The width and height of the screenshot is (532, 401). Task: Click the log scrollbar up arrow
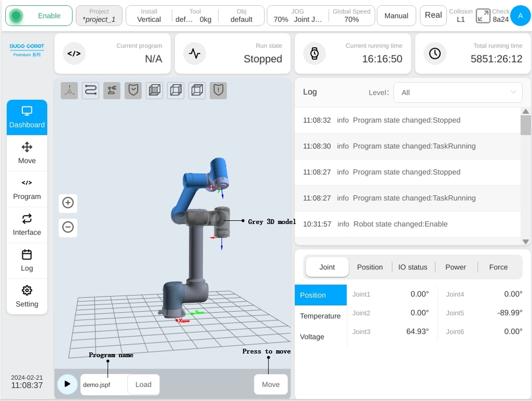tap(526, 111)
